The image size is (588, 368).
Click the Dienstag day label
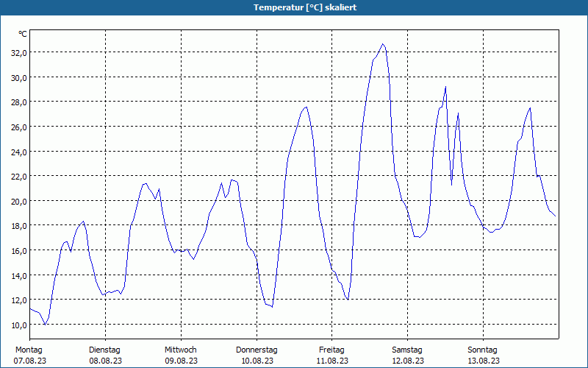[104, 350]
